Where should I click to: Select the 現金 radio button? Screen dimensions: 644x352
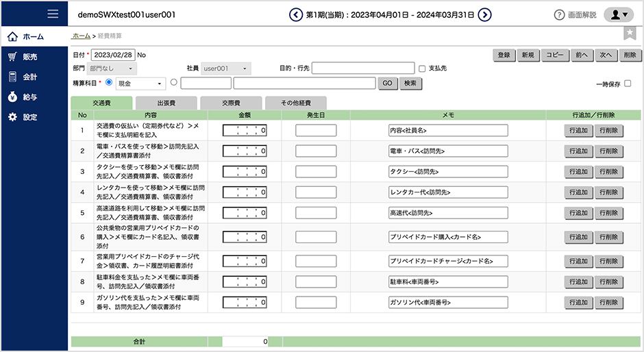[109, 82]
